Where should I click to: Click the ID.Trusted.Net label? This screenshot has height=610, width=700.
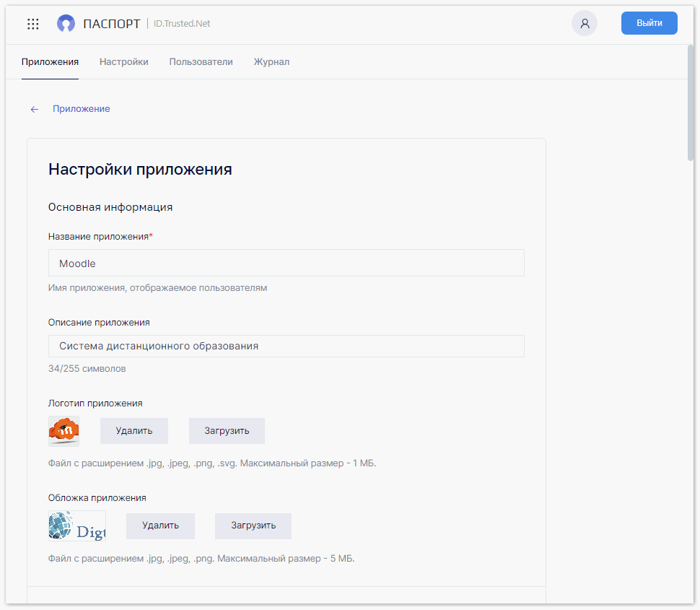coord(182,24)
